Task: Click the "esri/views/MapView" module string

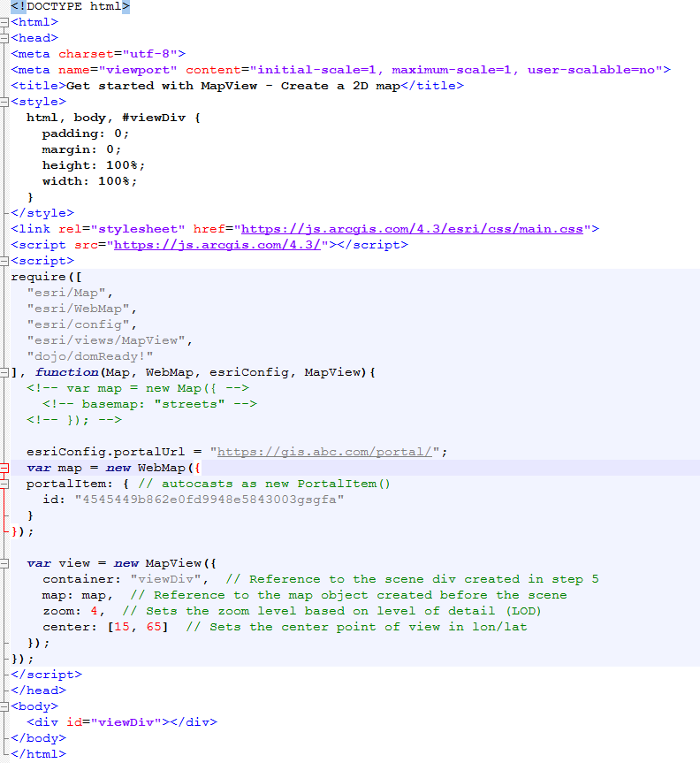Action: (x=106, y=340)
